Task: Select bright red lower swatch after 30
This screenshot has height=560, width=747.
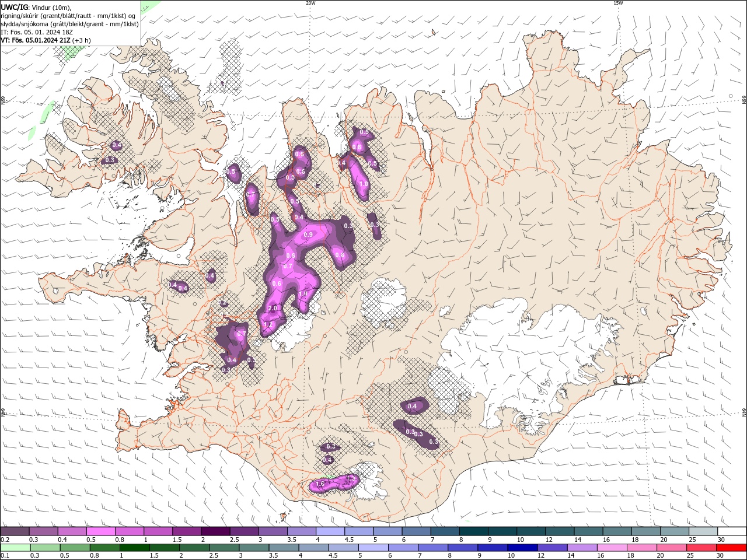Action: click(x=731, y=548)
